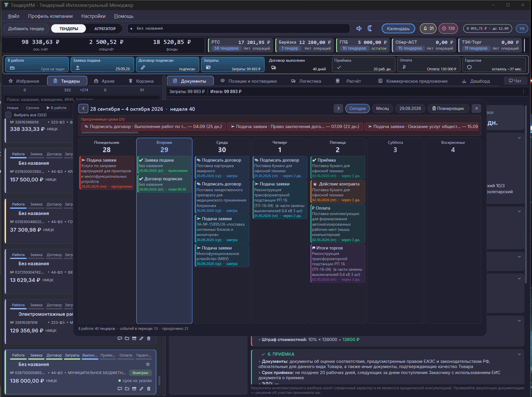Click the edit pencil on the 138 000,00 tender card

tap(141, 389)
